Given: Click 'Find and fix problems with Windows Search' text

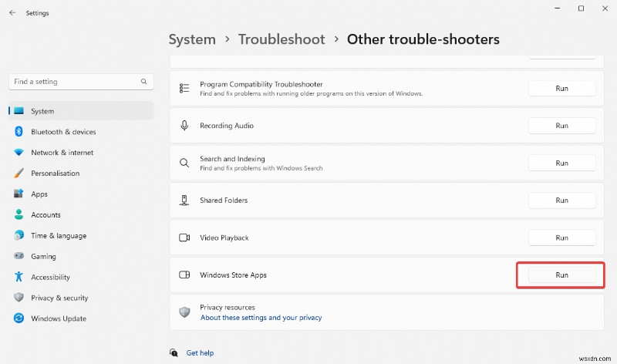Looking at the screenshot, I should [261, 168].
